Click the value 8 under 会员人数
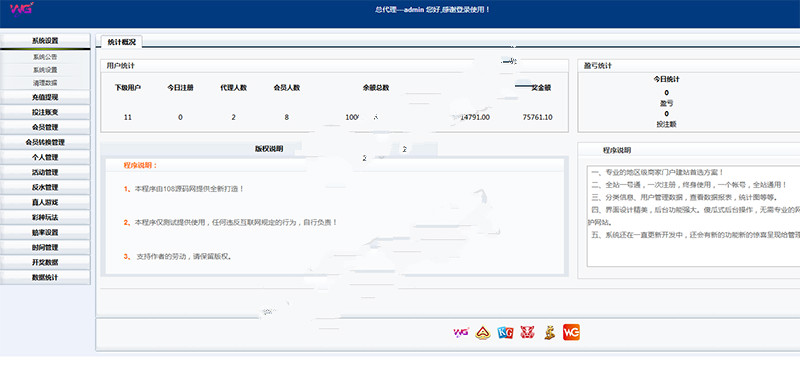 coord(287,117)
